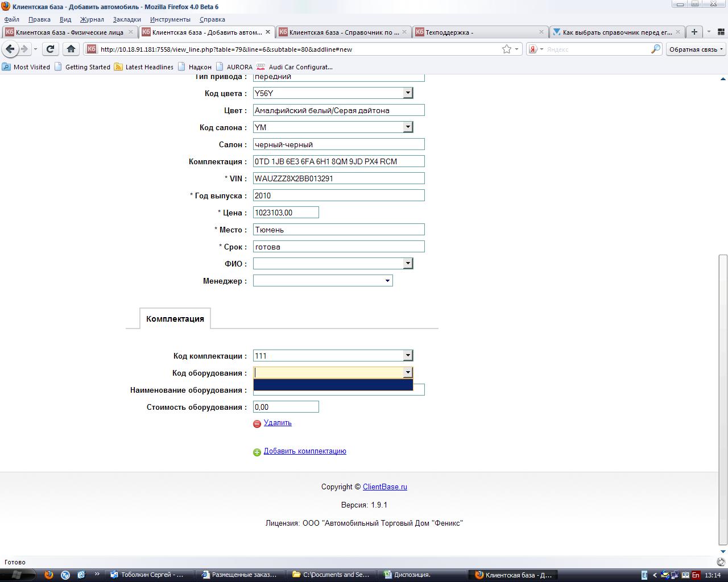728x582 pixels.
Task: Open Audi Car Configurator bookmark
Action: [x=295, y=66]
